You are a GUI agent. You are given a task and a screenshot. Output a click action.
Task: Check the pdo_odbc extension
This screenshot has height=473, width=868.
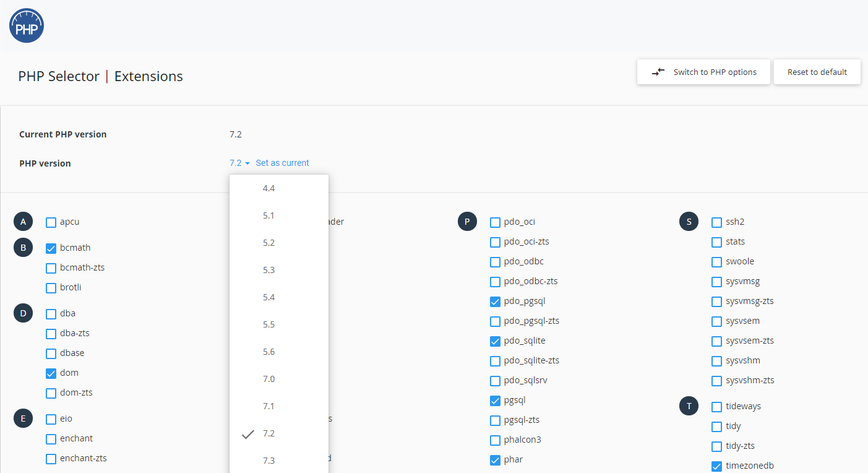pyautogui.click(x=495, y=262)
